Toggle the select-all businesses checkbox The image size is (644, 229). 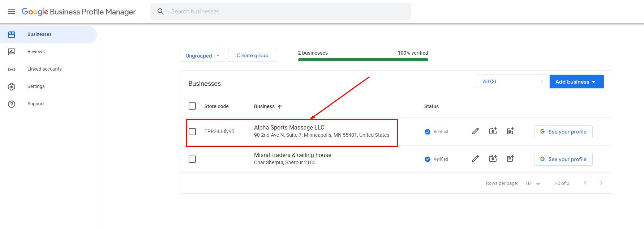(192, 106)
